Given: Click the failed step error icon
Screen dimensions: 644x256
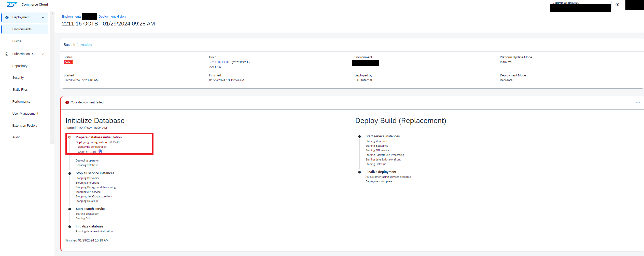Looking at the screenshot, I should 69,137.
